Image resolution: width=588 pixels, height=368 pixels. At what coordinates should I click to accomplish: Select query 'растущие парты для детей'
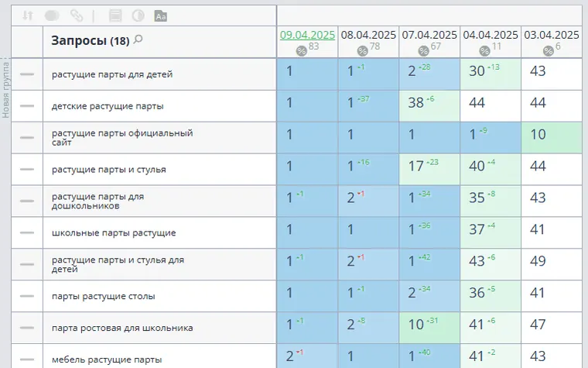pyautogui.click(x=112, y=74)
